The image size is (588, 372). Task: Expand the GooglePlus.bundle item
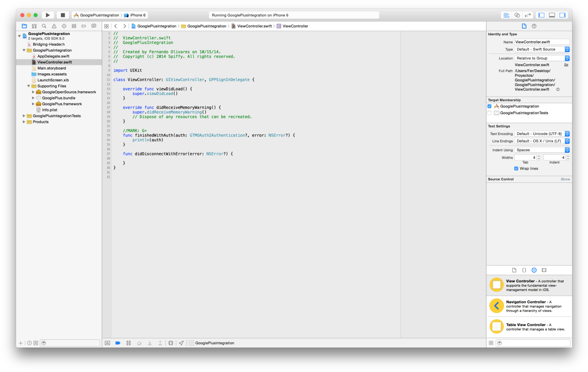33,98
